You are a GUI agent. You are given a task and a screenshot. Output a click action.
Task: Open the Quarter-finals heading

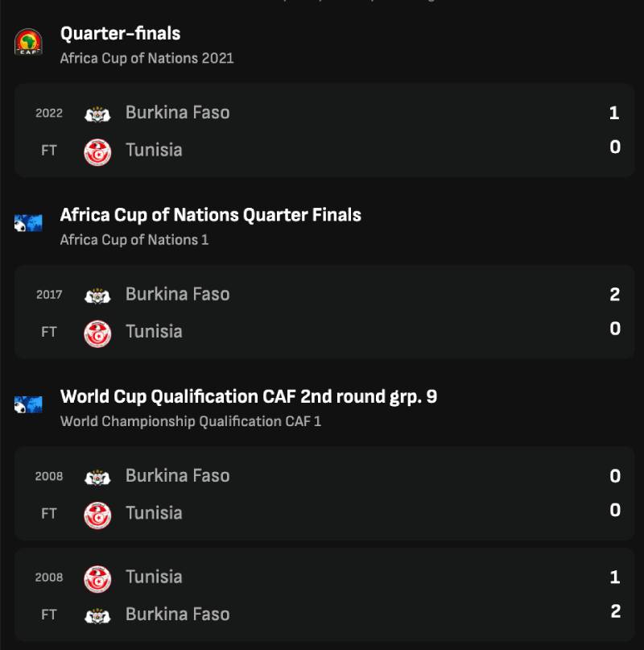tap(120, 34)
